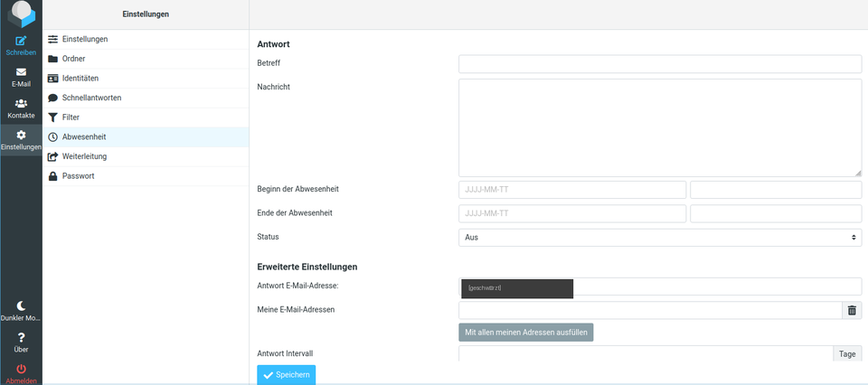This screenshot has height=385, width=868.
Task: Click Beginn der Abwesenheit time field
Action: click(x=776, y=190)
